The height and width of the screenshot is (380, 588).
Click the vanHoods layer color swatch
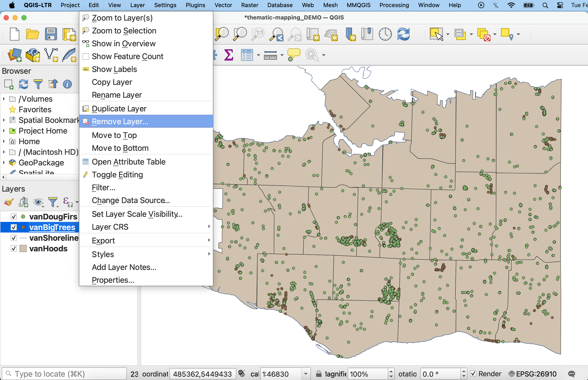point(23,248)
